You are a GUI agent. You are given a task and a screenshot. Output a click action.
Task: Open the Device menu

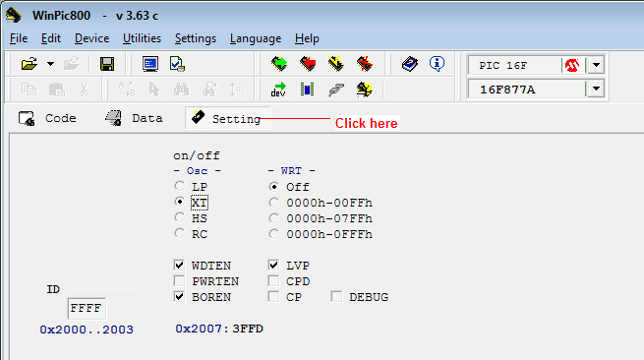(x=92, y=38)
